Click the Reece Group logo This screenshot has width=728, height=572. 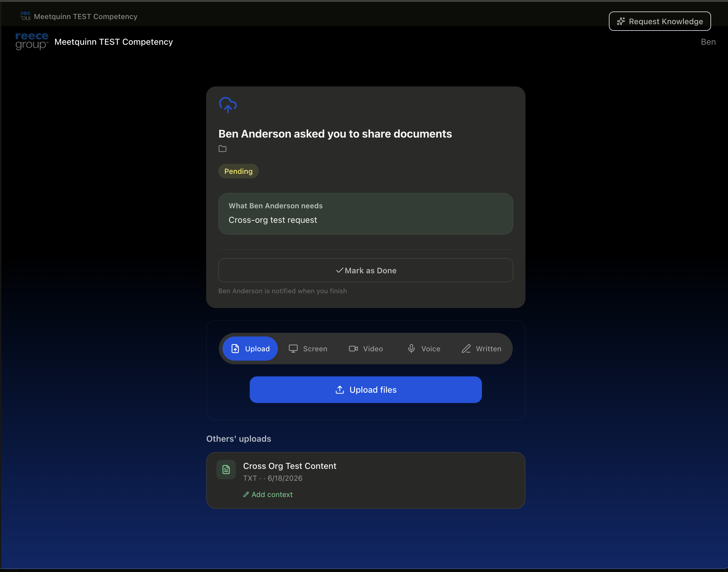32,41
